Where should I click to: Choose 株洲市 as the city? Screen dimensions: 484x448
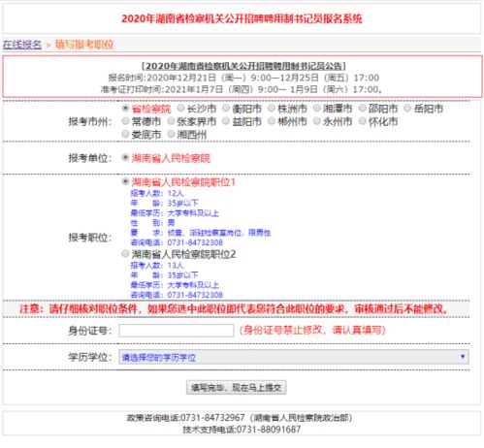click(272, 109)
